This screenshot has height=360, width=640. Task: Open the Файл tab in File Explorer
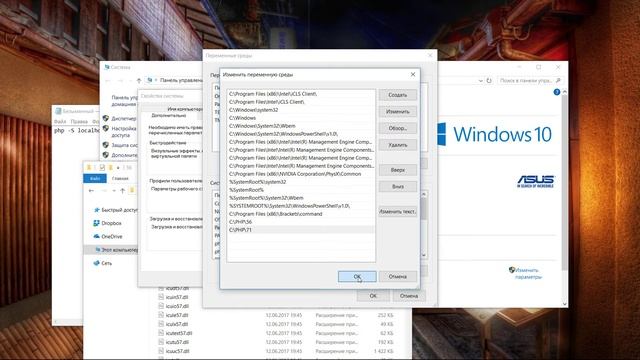click(x=95, y=178)
